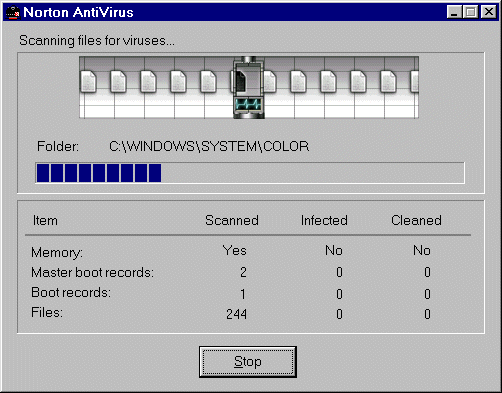Click the Stop button
This screenshot has height=393, width=502.
tap(248, 362)
